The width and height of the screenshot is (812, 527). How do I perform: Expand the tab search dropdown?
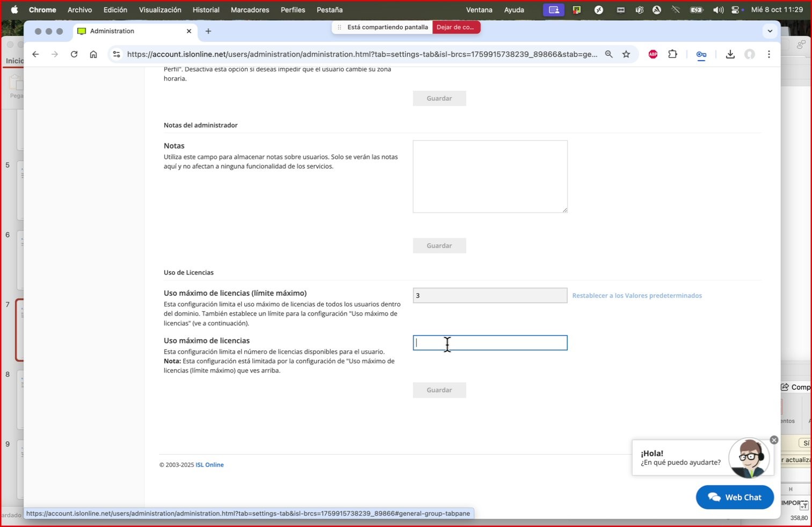tap(770, 31)
